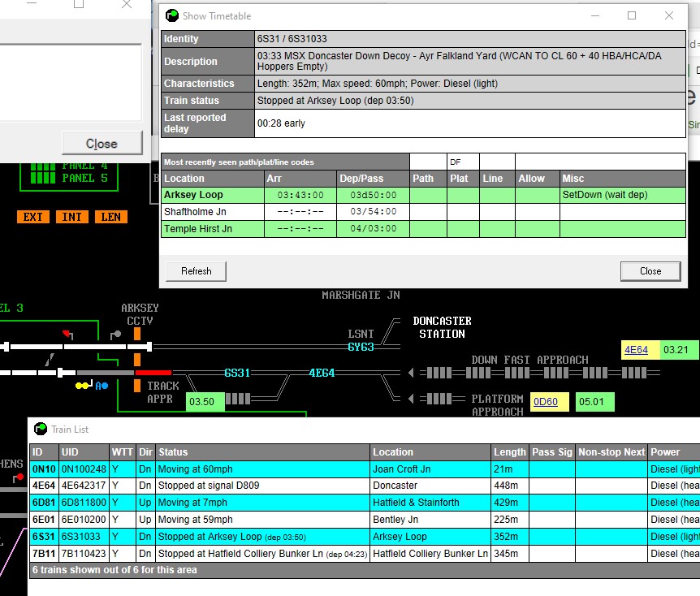Viewport: 700px width, 596px height.
Task: Click the orange LEN button
Action: (x=110, y=217)
